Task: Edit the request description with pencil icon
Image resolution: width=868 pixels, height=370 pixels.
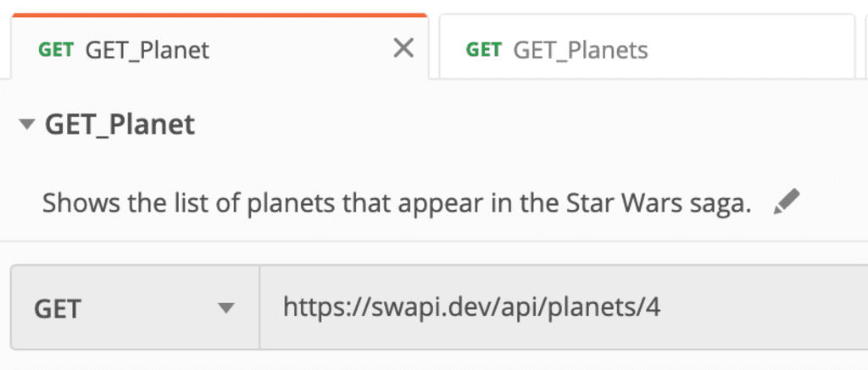Action: click(787, 202)
